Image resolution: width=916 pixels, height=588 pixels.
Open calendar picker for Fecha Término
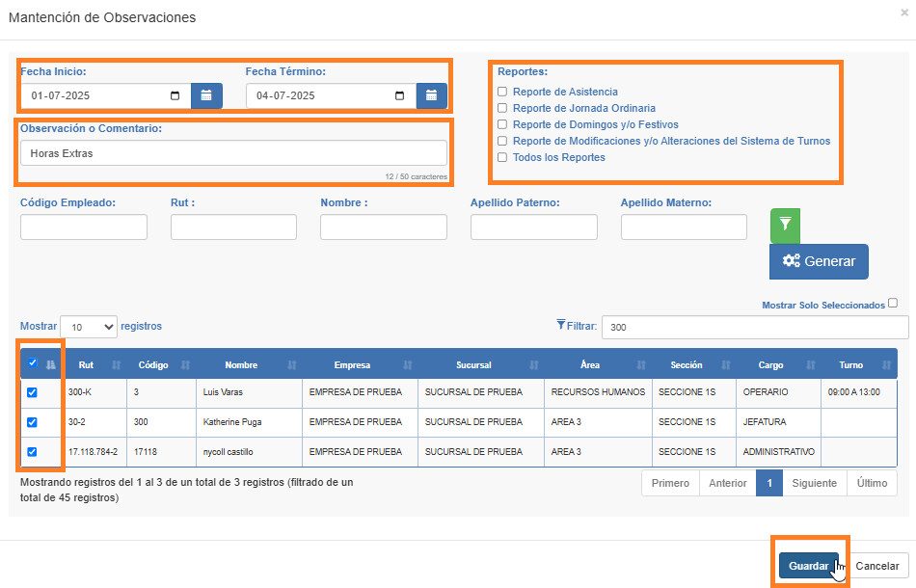point(431,95)
